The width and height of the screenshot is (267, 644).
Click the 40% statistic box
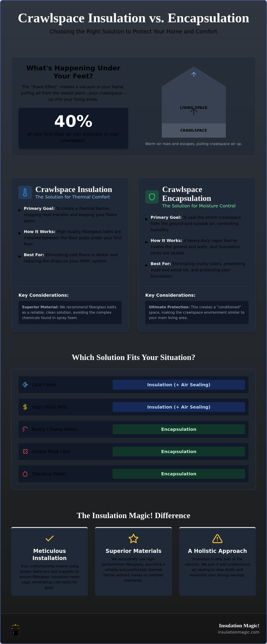click(x=73, y=128)
